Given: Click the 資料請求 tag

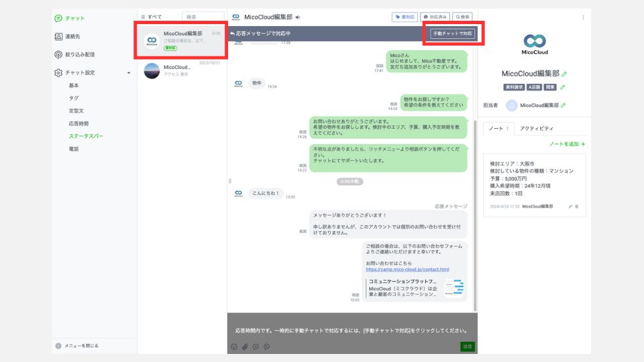Looking at the screenshot, I should pos(514,87).
